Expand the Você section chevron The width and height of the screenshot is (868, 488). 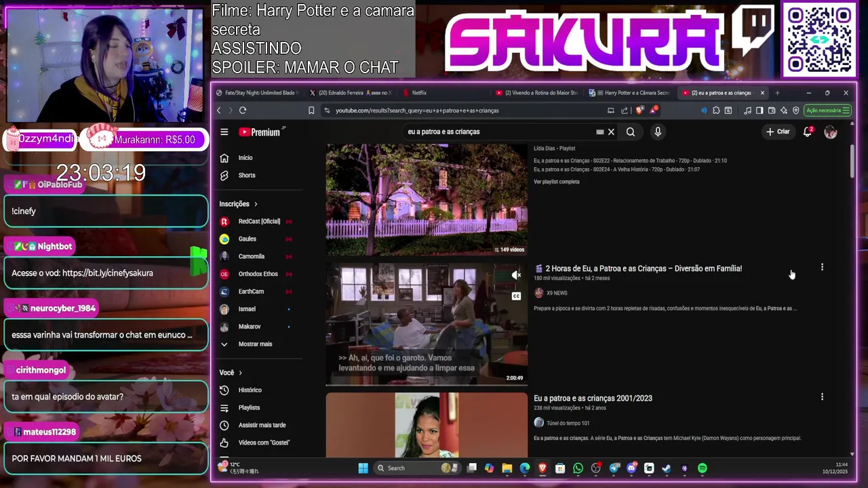(240, 373)
